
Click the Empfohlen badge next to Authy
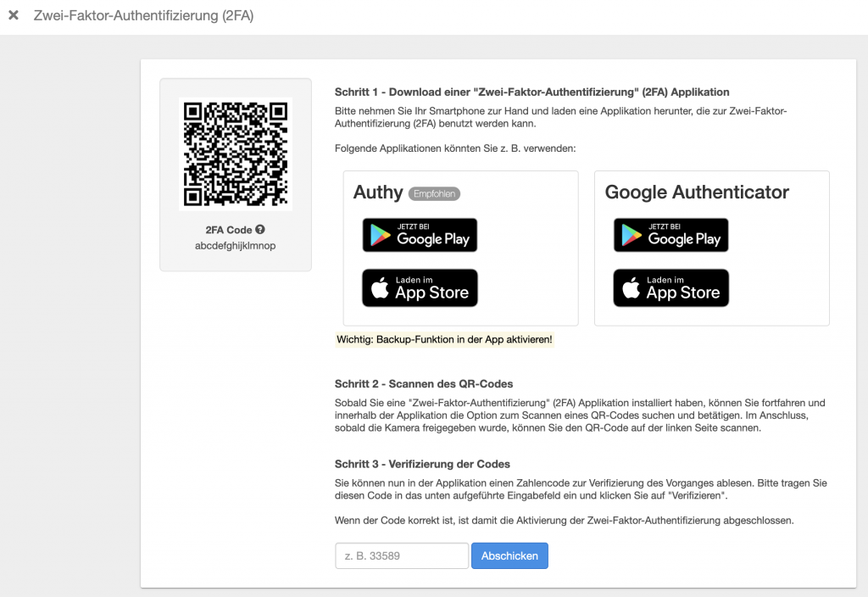(434, 194)
